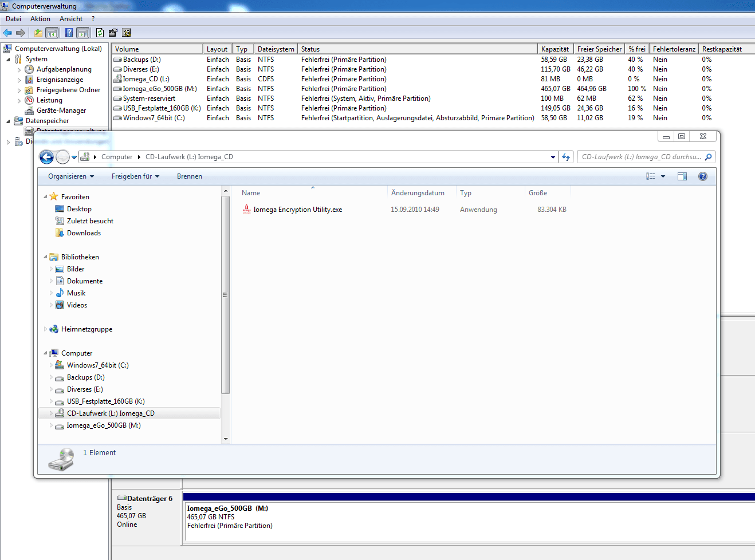Sort by Dateisystem column header

click(276, 49)
